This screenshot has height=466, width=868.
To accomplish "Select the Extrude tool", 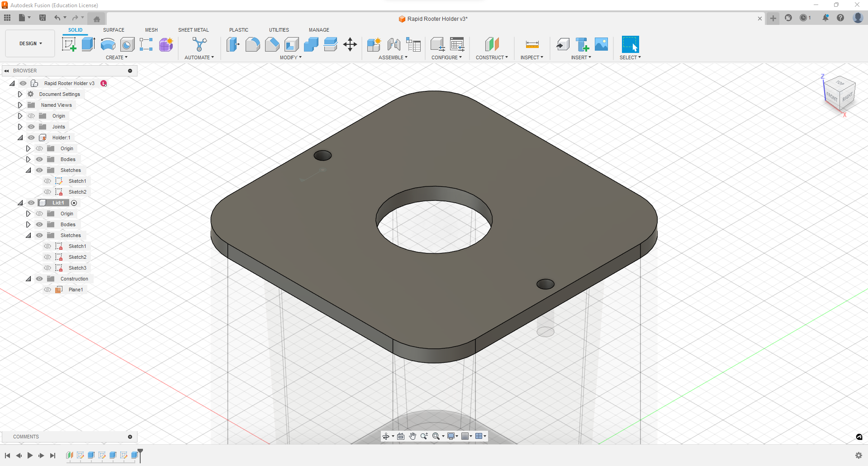I will 88,44.
